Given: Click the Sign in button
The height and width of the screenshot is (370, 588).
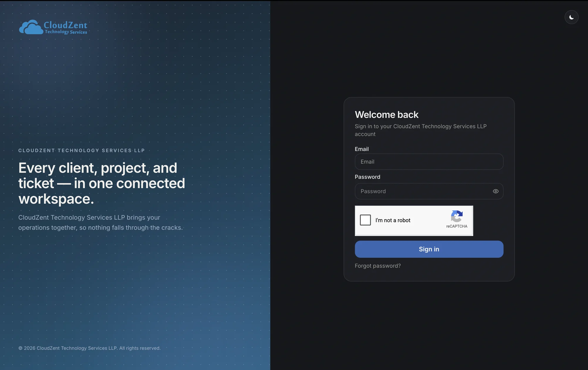Looking at the screenshot, I should tap(429, 249).
